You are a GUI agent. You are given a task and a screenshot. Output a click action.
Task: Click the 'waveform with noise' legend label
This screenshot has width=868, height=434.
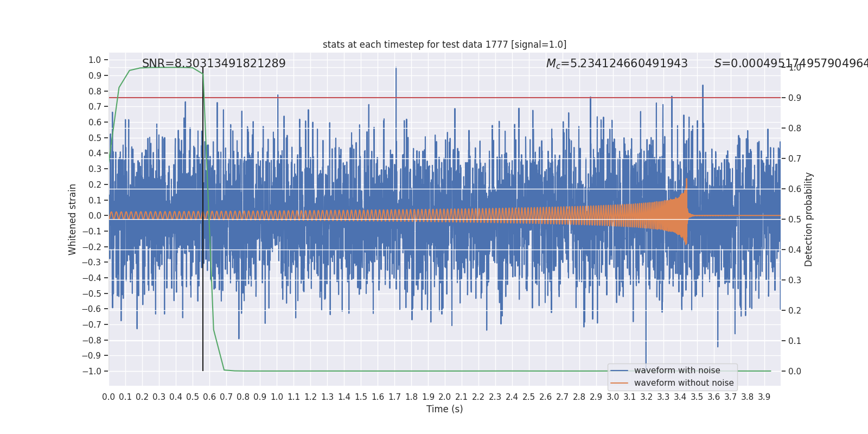[677, 371]
